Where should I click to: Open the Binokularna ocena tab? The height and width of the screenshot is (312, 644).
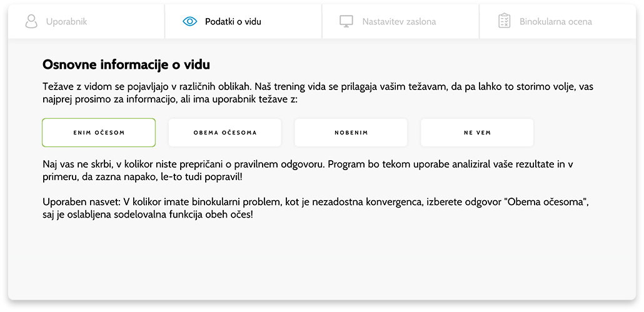[x=558, y=21]
